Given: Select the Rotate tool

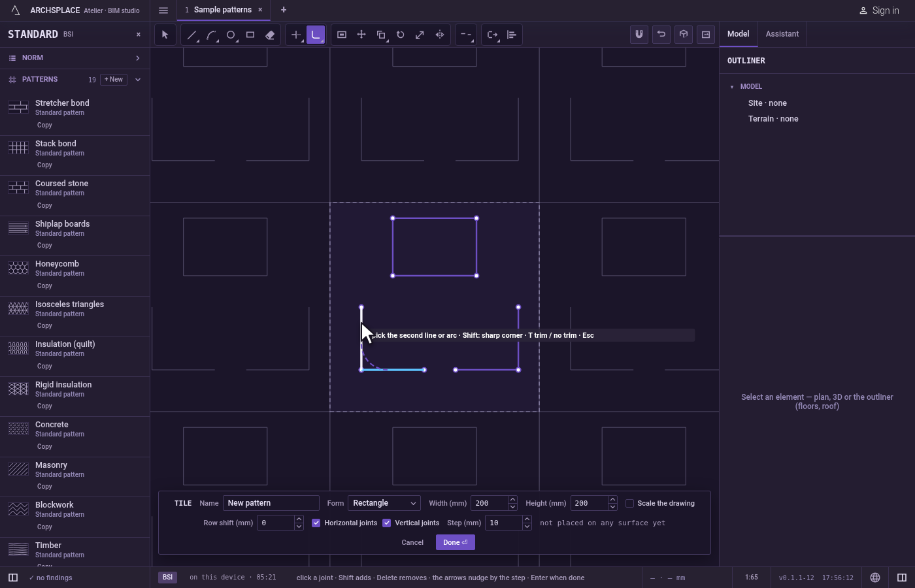Looking at the screenshot, I should tap(401, 35).
